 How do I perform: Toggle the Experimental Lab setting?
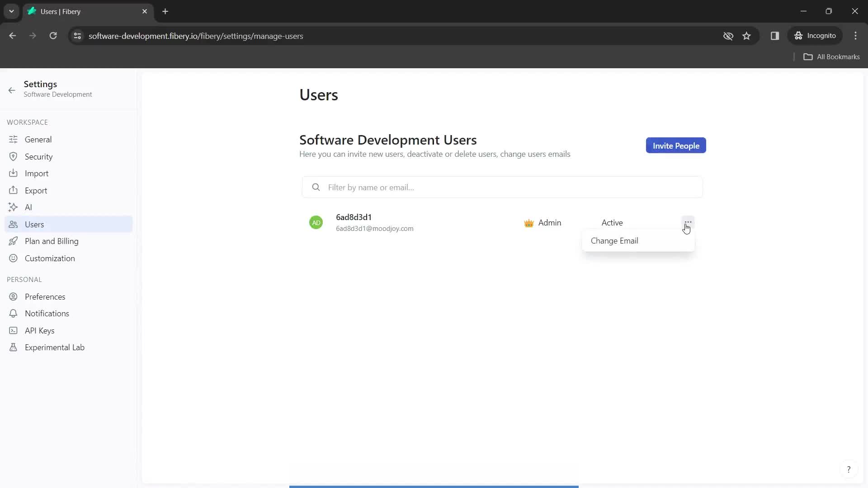54,347
